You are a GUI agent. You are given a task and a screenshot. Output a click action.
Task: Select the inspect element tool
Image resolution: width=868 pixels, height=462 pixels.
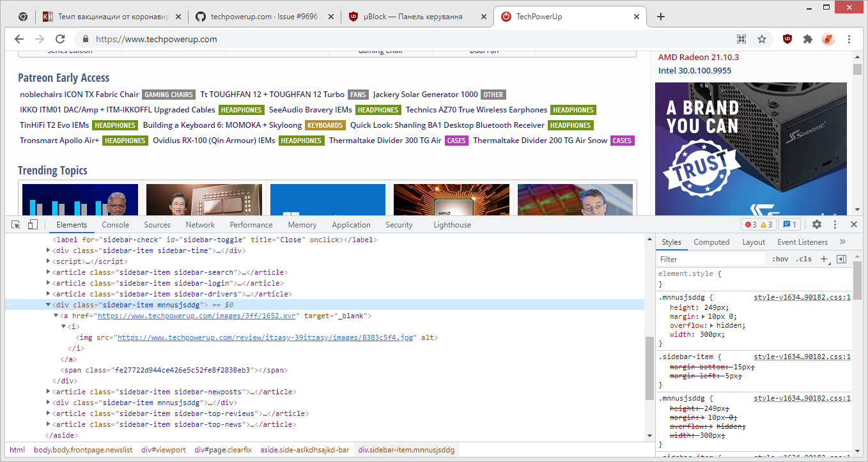click(15, 224)
